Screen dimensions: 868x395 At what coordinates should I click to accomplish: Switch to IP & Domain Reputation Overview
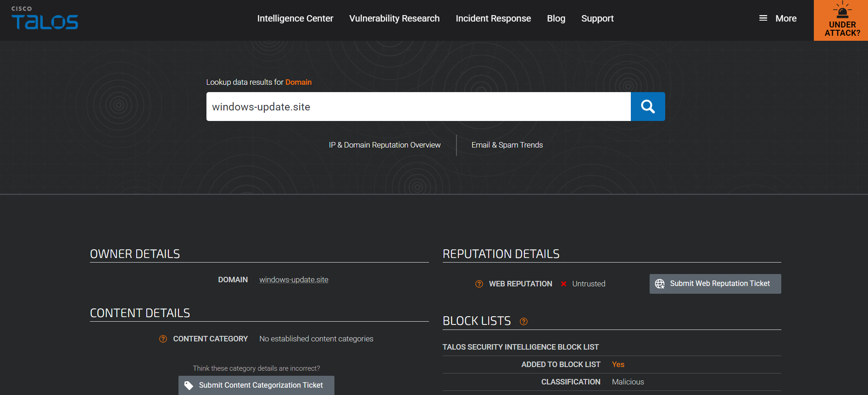coord(384,145)
